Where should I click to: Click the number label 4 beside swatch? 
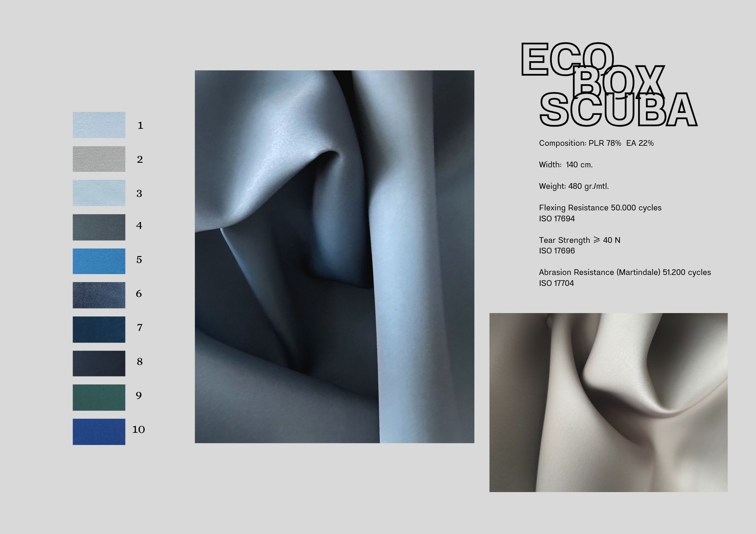(x=139, y=226)
